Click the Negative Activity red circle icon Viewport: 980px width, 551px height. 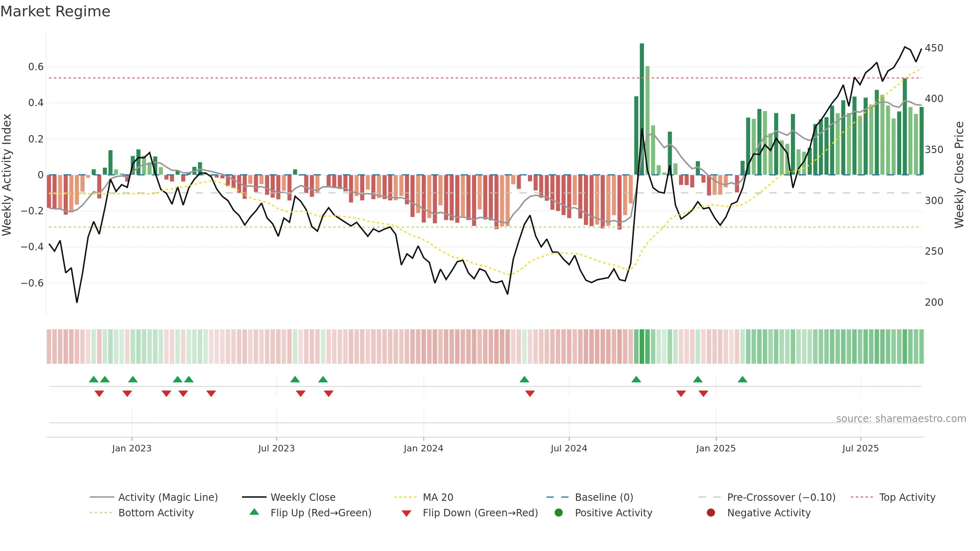(711, 512)
